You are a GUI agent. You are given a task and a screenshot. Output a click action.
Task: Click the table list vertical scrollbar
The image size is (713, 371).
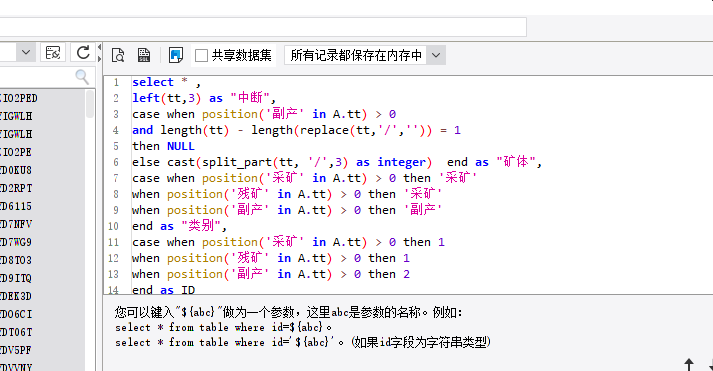coord(90,227)
